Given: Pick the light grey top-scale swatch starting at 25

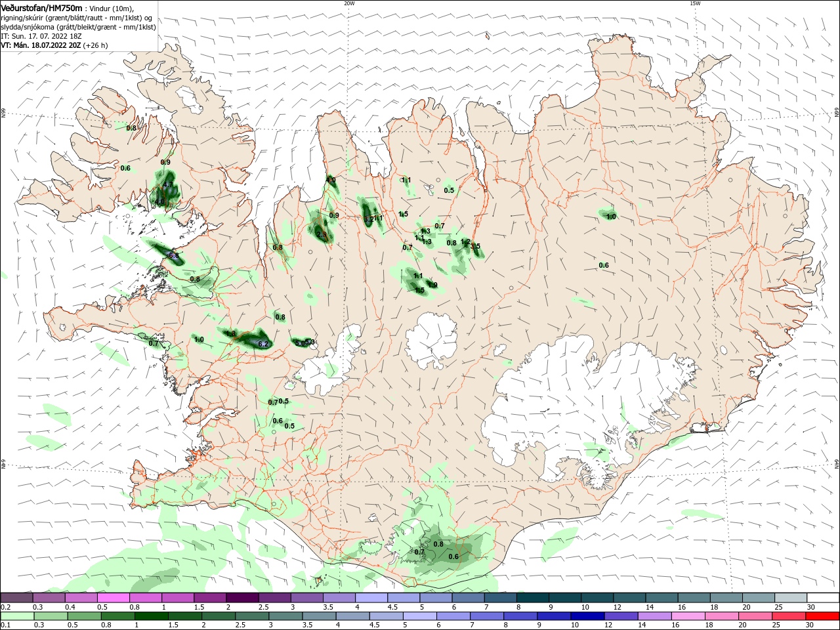Looking at the screenshot, I should [791, 598].
